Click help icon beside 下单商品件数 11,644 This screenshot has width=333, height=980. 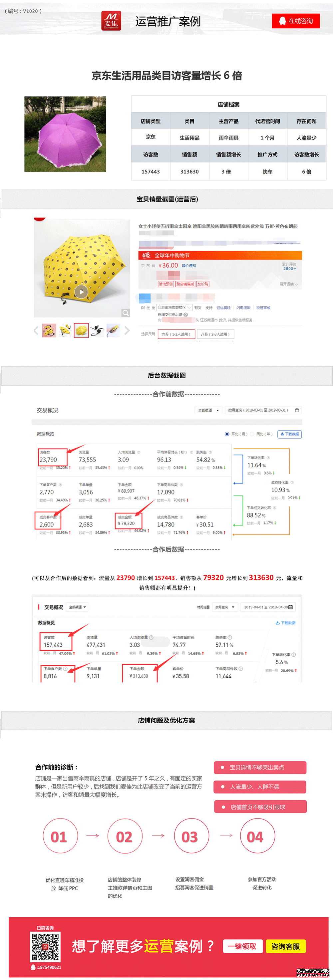pos(240,668)
